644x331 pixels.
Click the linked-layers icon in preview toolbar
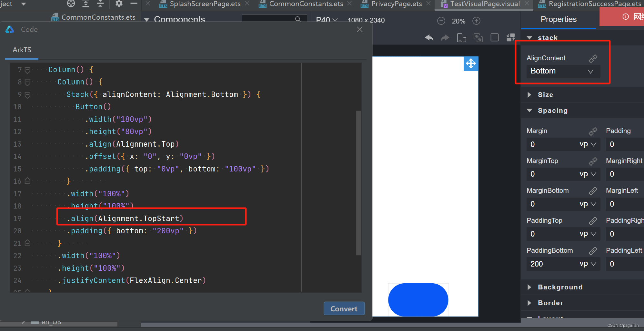[x=478, y=38]
